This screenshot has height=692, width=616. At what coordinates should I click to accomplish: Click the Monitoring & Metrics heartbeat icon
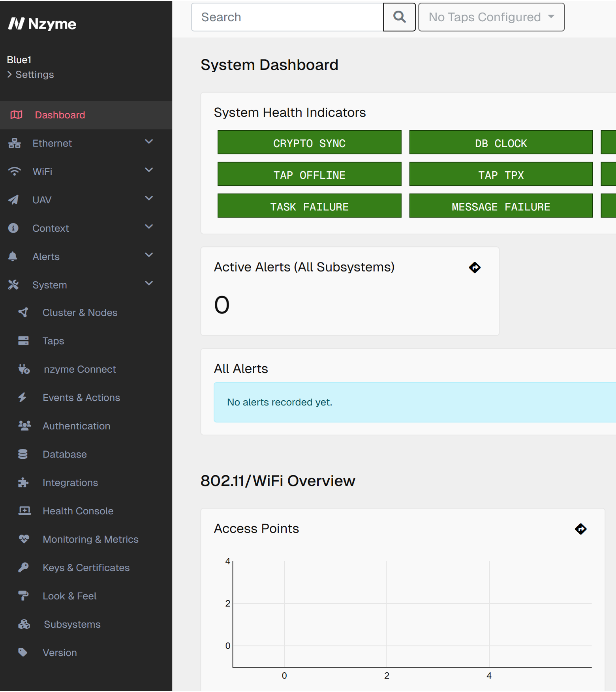coord(24,539)
